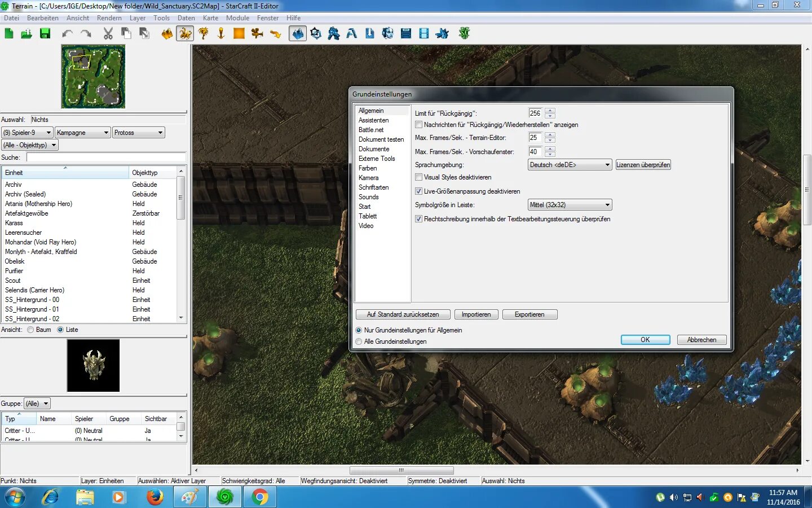Open the Module menu

[238, 18]
